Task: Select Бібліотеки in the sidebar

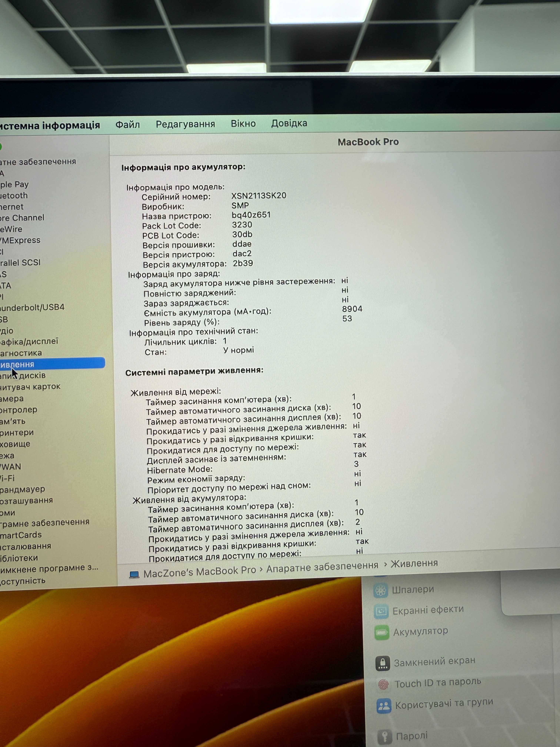Action: pos(19,558)
